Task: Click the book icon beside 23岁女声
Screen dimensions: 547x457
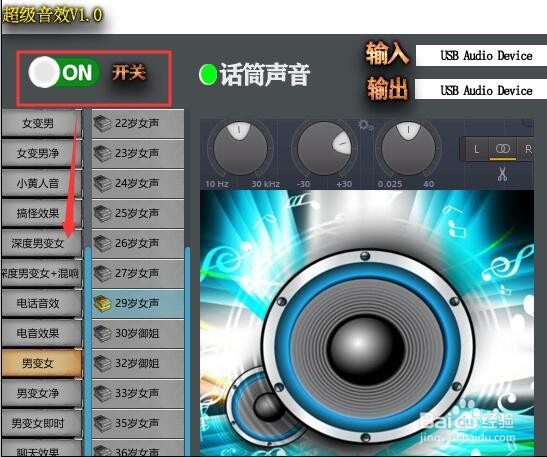Action: 103,154
